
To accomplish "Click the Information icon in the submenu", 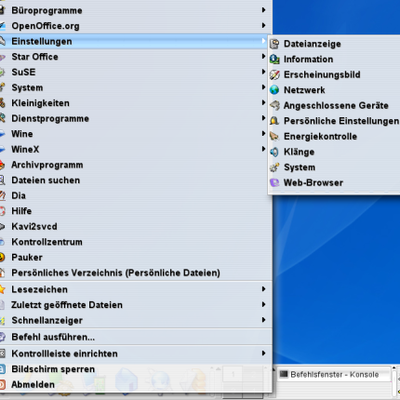I will (x=275, y=59).
